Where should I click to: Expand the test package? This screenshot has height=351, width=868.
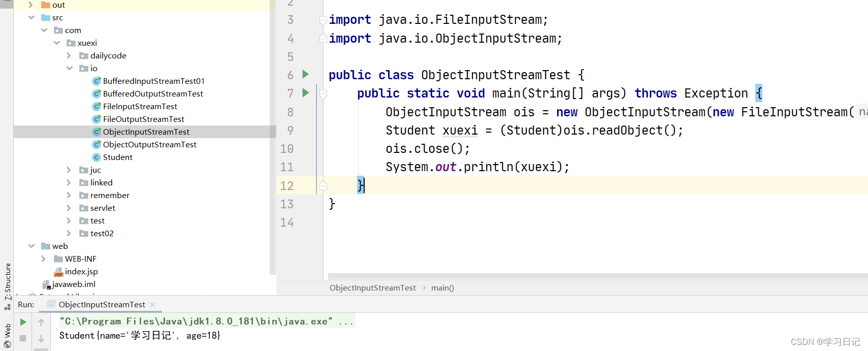69,220
